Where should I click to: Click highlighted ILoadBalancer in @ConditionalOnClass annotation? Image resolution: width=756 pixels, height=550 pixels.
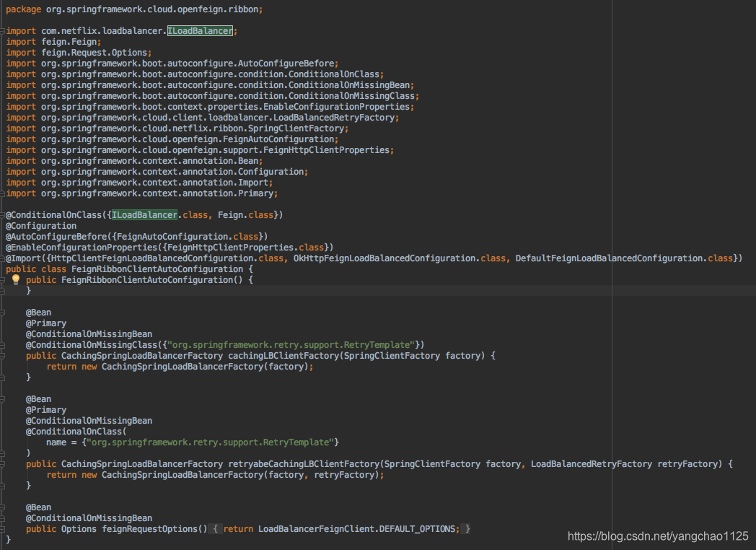(x=144, y=215)
